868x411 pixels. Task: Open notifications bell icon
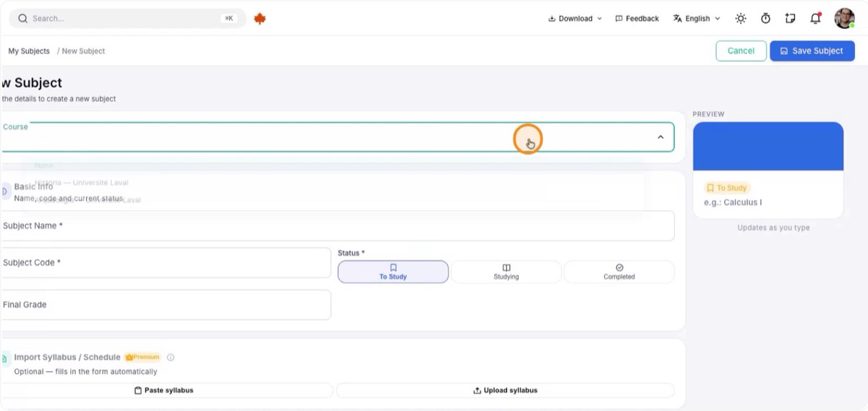[x=815, y=19]
